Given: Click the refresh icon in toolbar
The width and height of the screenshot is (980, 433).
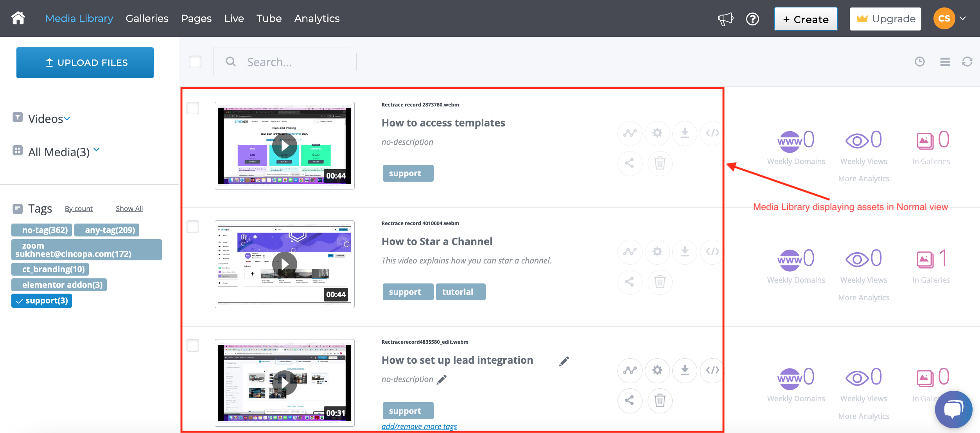Looking at the screenshot, I should pos(967,62).
